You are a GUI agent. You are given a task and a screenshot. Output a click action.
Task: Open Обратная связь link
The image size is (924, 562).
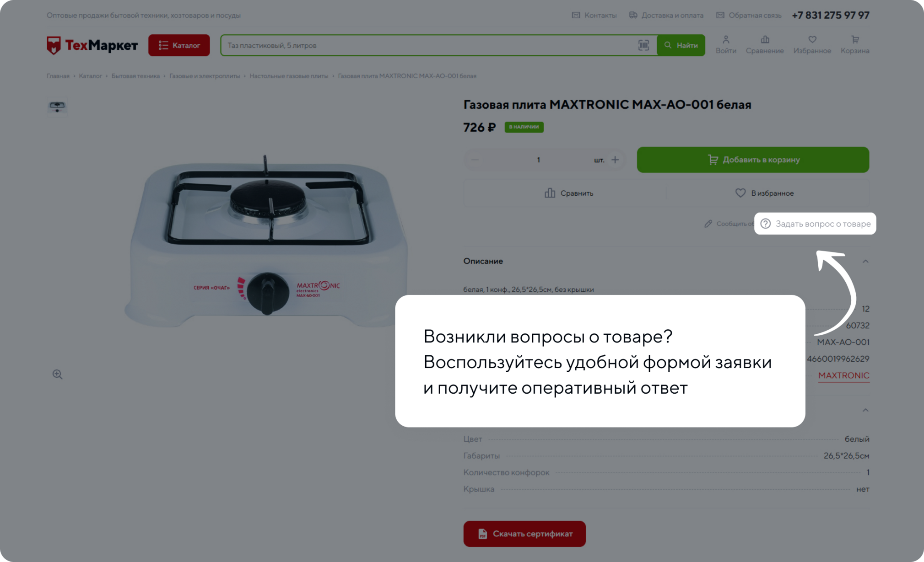[749, 15]
